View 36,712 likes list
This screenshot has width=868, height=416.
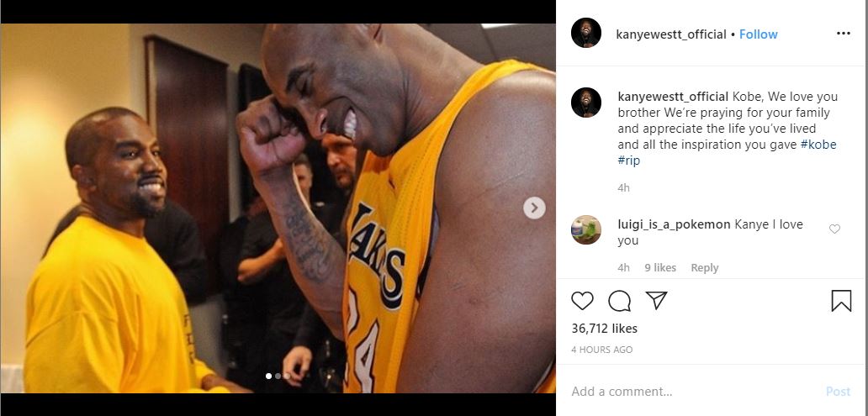click(604, 329)
